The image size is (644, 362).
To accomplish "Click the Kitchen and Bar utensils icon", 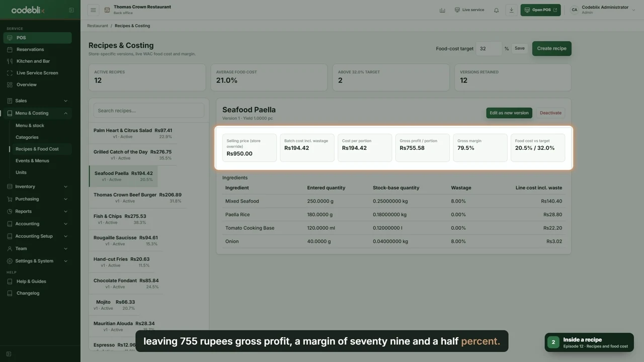I will point(10,61).
